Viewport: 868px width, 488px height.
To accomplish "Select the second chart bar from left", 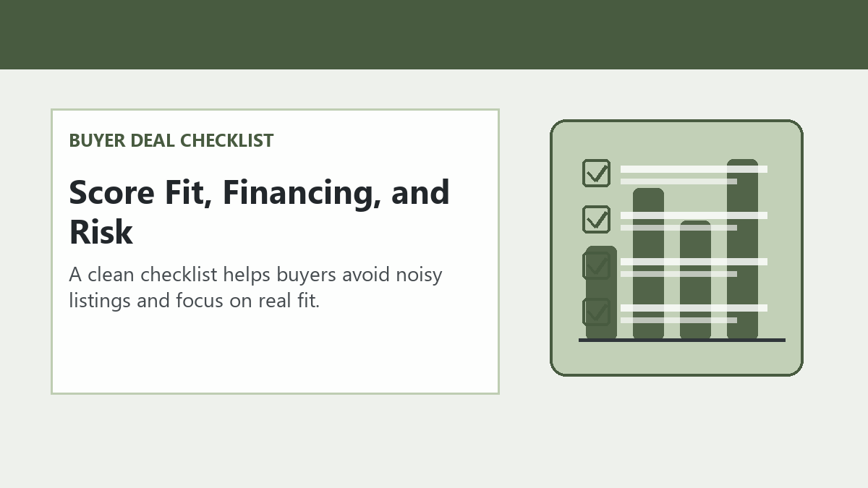I will pyautogui.click(x=648, y=264).
